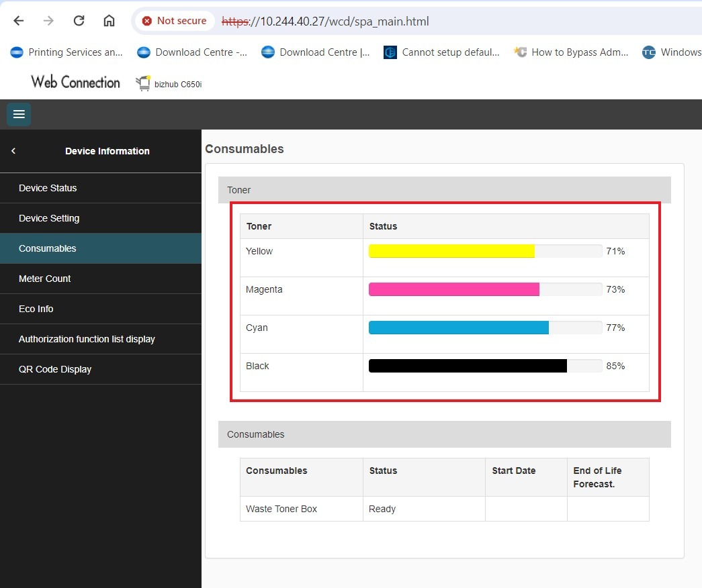Reload the page with refresh icon
The height and width of the screenshot is (588, 702).
(x=79, y=21)
